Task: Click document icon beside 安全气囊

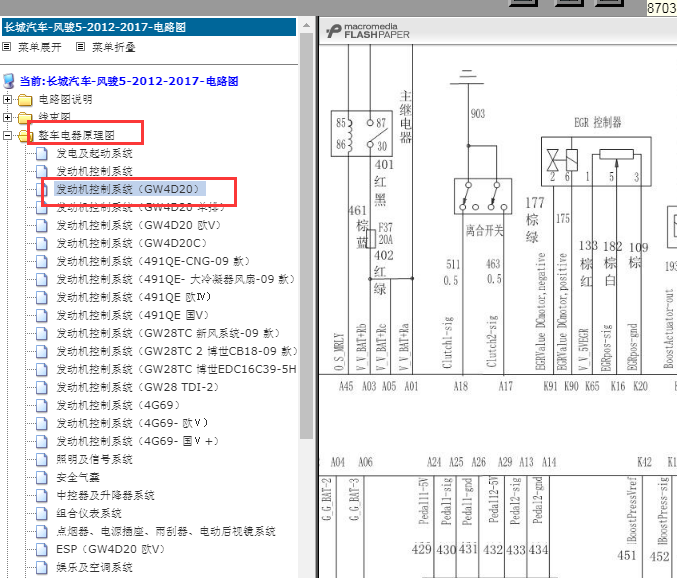Action: click(x=41, y=477)
